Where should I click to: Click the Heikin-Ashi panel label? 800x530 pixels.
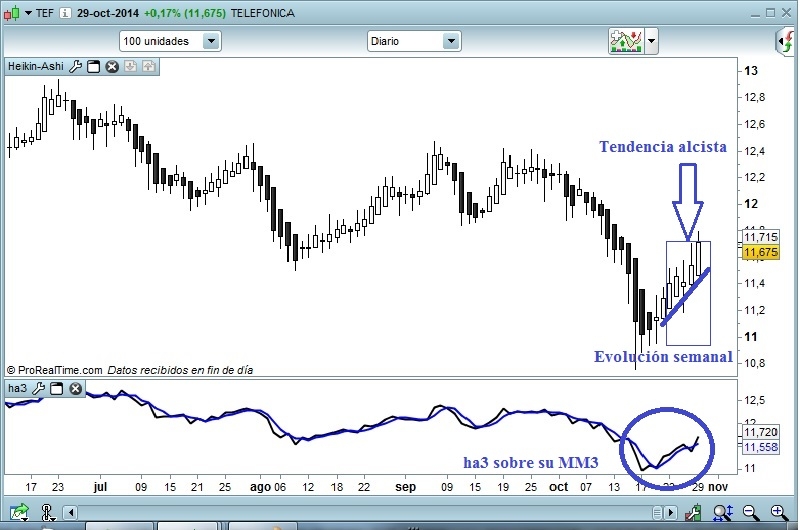point(36,66)
